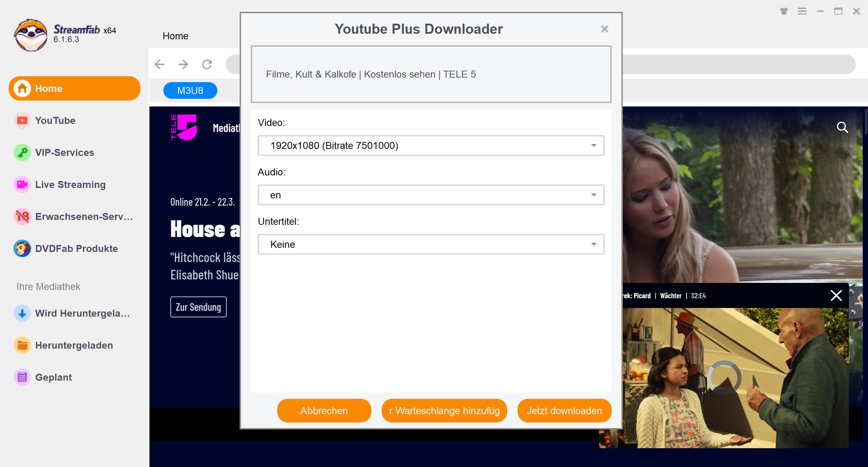Expand the Untertitel subtitle dropdown
Viewport: 868px width, 467px height.
(x=595, y=244)
